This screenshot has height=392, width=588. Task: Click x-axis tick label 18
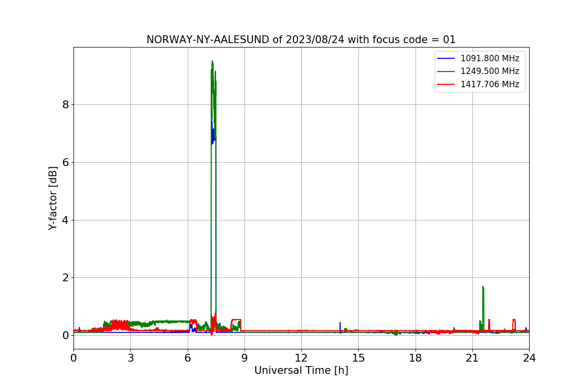[x=415, y=358]
